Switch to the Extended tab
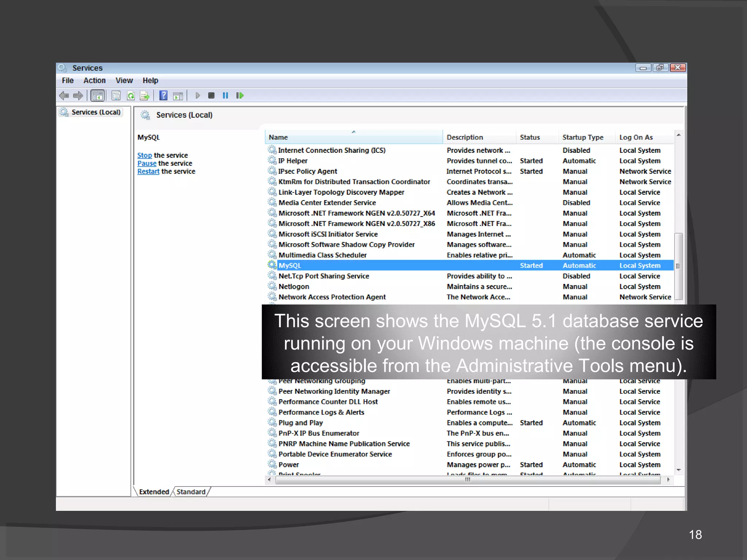This screenshot has height=560, width=747. (154, 492)
